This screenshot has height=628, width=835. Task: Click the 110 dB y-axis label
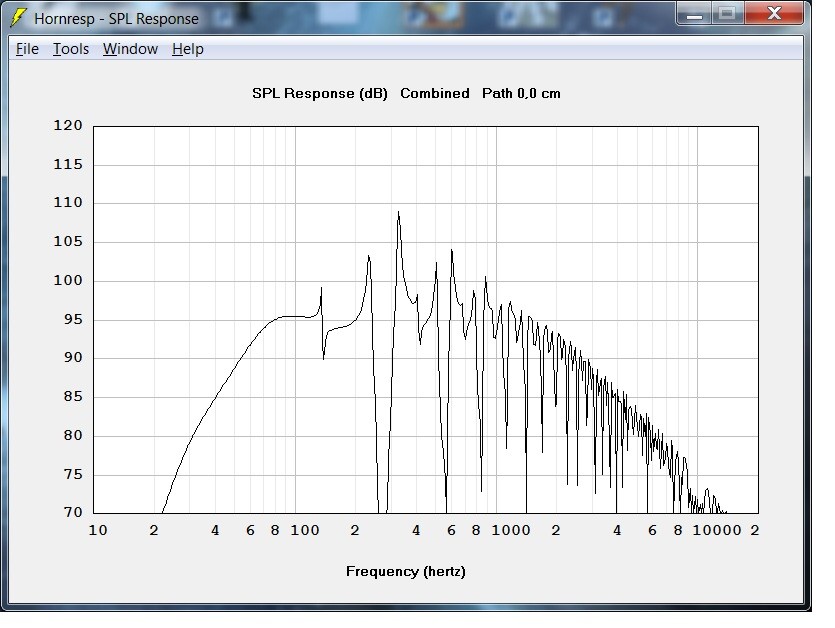[x=68, y=202]
